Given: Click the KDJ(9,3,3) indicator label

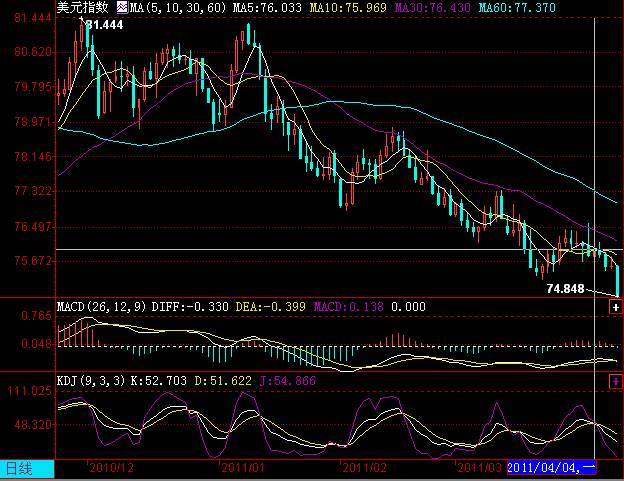Looking at the screenshot, I should 91,381.
